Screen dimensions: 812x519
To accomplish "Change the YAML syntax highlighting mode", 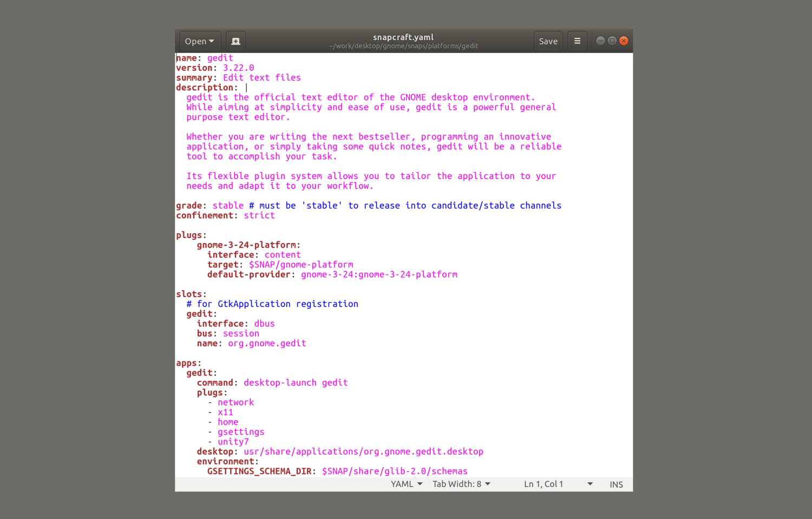I will (x=407, y=484).
